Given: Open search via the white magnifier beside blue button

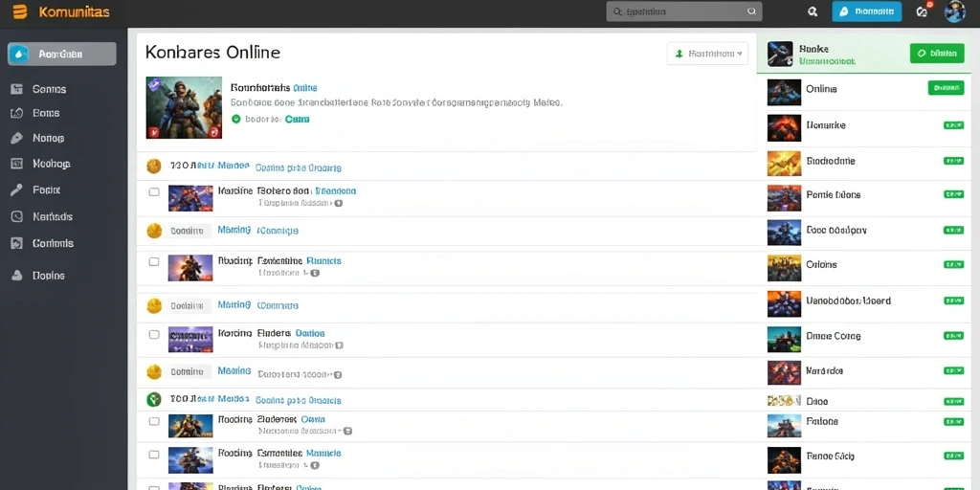Looking at the screenshot, I should (813, 11).
